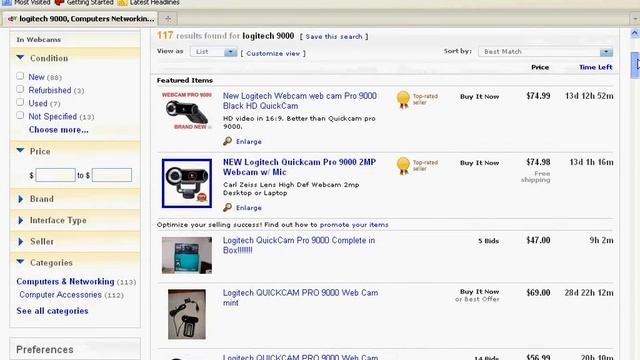The width and height of the screenshot is (640, 360).
Task: Open the Getting Started bookmark
Action: click(x=84, y=2)
